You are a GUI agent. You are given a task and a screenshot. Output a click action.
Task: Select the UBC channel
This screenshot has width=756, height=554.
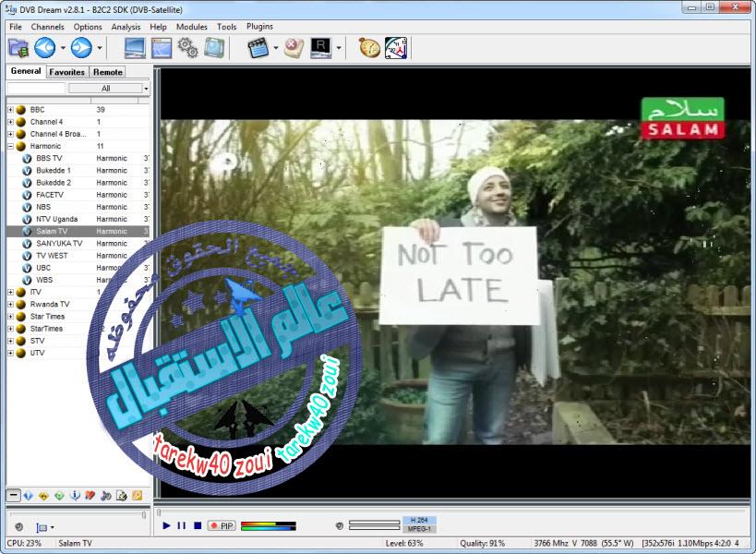click(x=78, y=268)
